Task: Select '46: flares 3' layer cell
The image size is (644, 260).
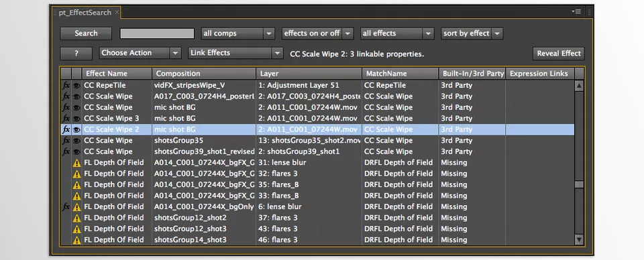Action: pos(278,240)
